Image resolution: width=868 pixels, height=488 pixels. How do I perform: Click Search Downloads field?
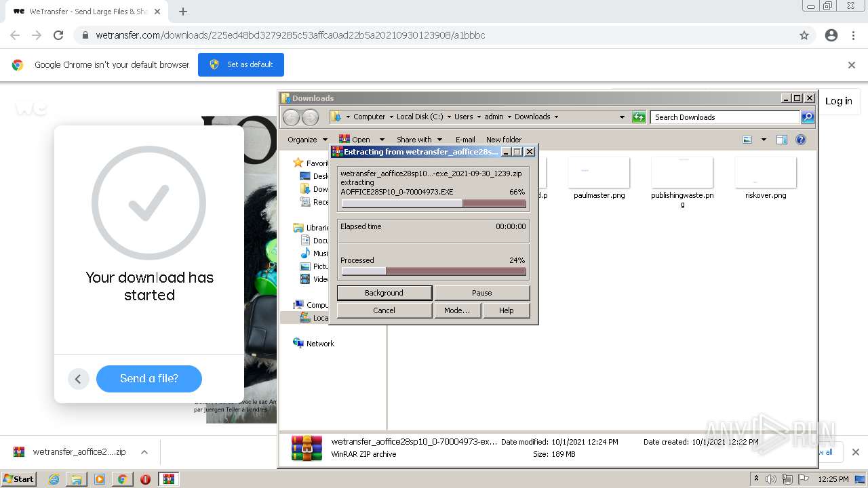pos(724,117)
